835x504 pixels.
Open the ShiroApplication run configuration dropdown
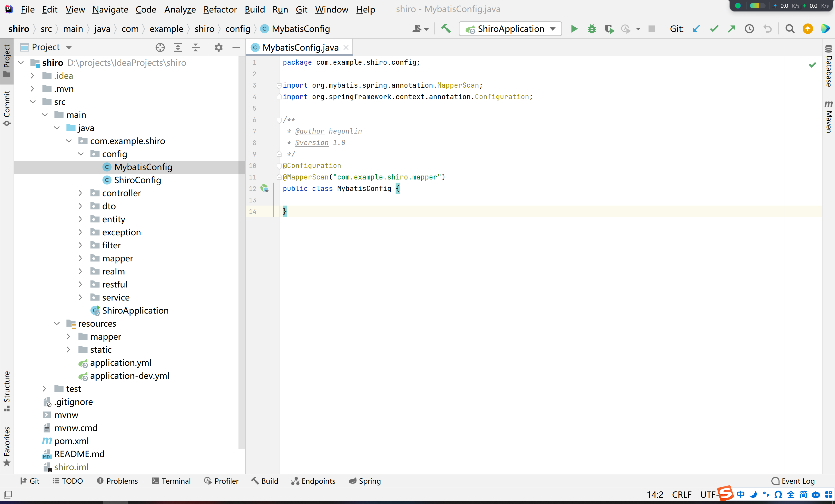(x=510, y=29)
